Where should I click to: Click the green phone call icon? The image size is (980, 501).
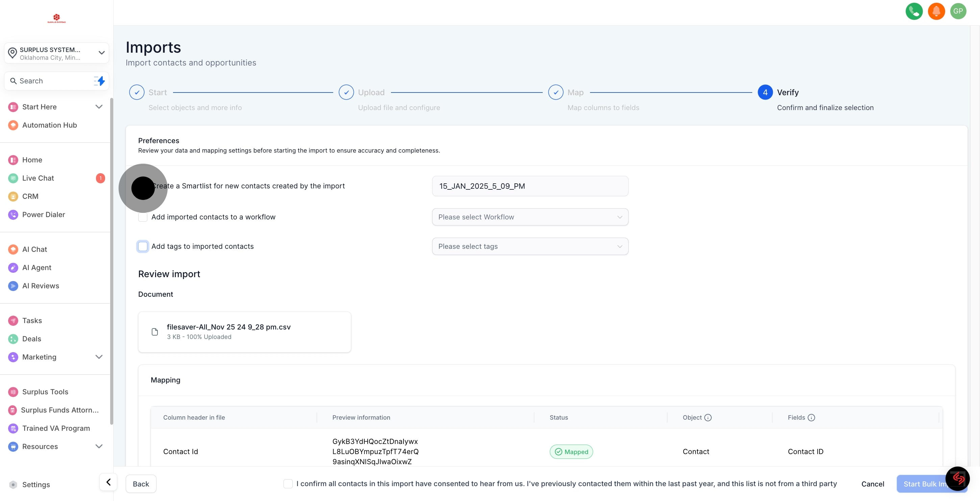point(914,11)
